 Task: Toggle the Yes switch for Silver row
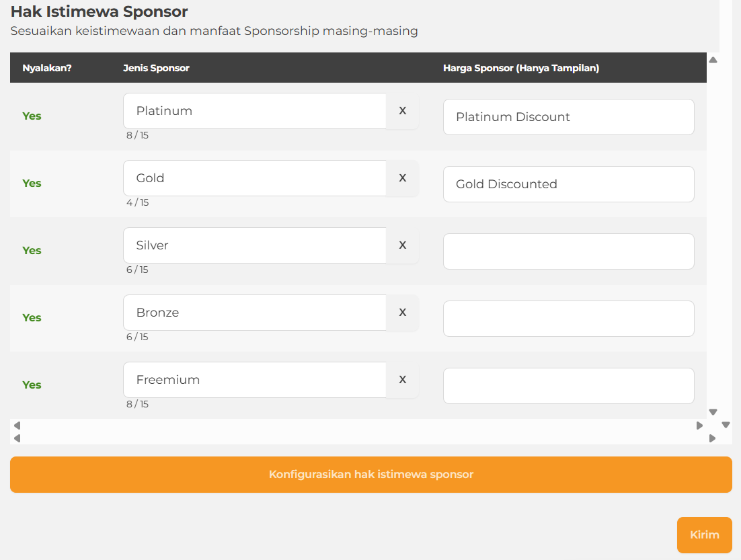pyautogui.click(x=32, y=251)
